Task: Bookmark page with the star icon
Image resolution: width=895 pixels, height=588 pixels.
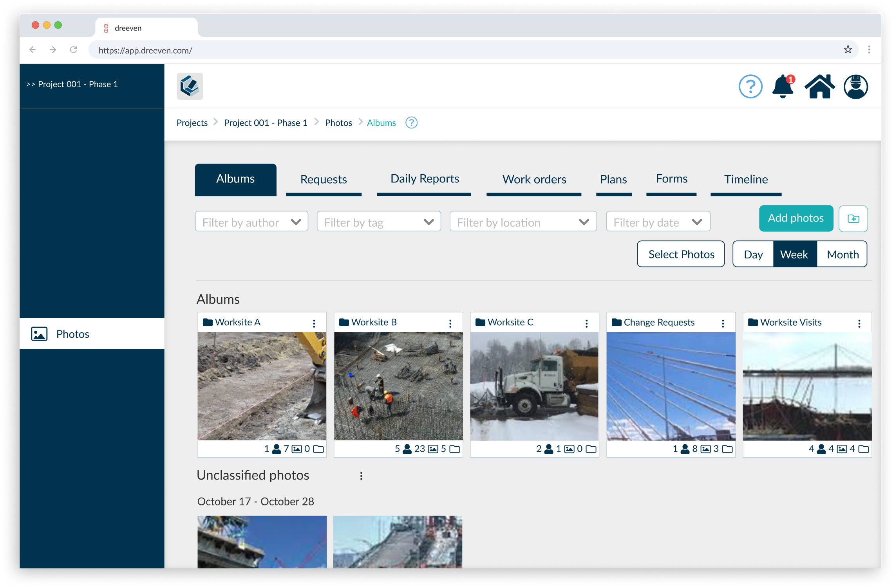Action: tap(848, 49)
